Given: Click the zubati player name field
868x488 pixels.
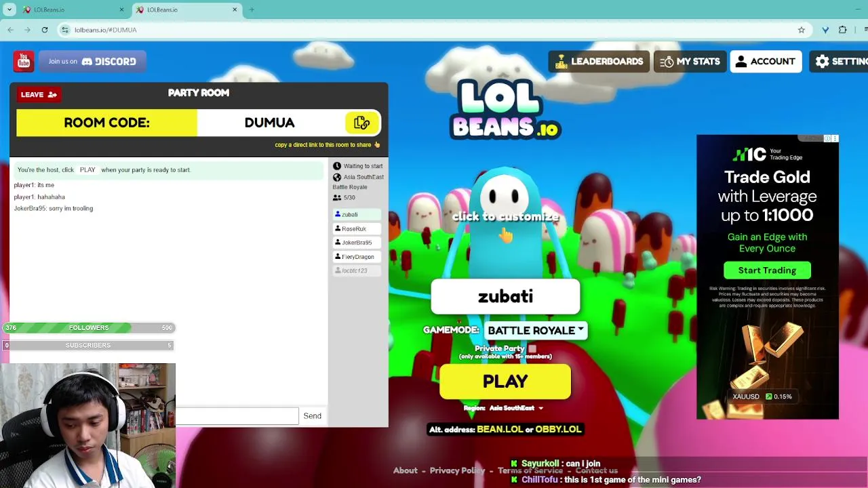Looking at the screenshot, I should (x=505, y=297).
